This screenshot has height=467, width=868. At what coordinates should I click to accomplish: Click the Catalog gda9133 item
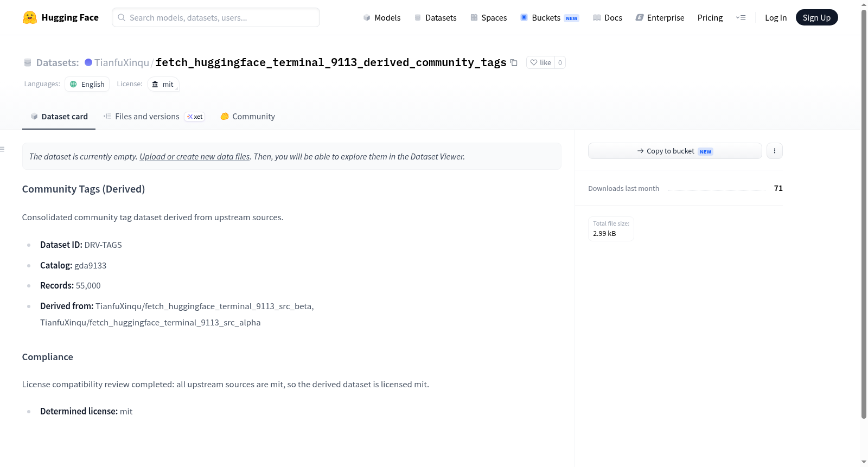[73, 266]
